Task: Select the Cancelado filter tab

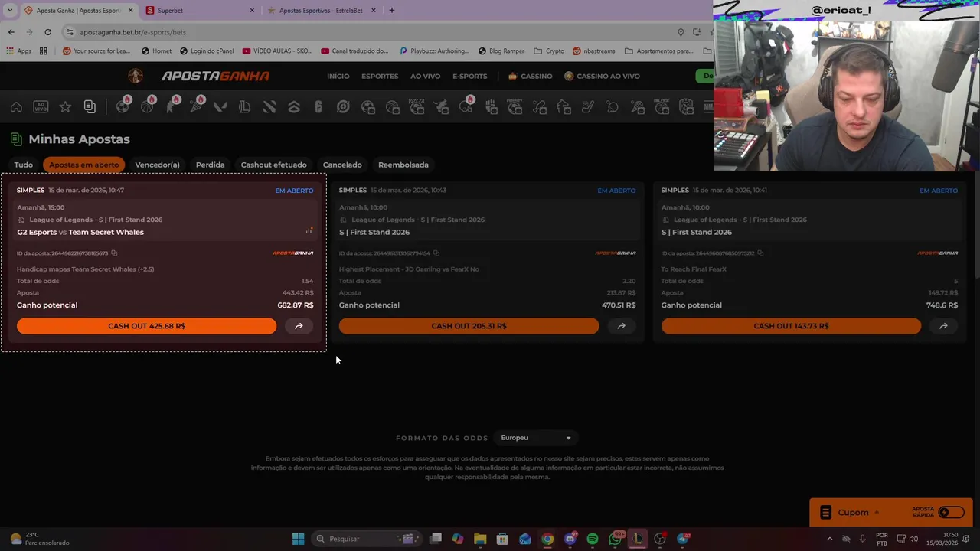Action: 342,165
